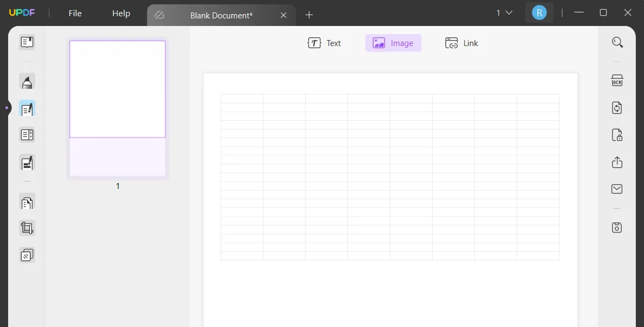Click the Search magnifier icon
Screen dimensions: 644x327
617,42
